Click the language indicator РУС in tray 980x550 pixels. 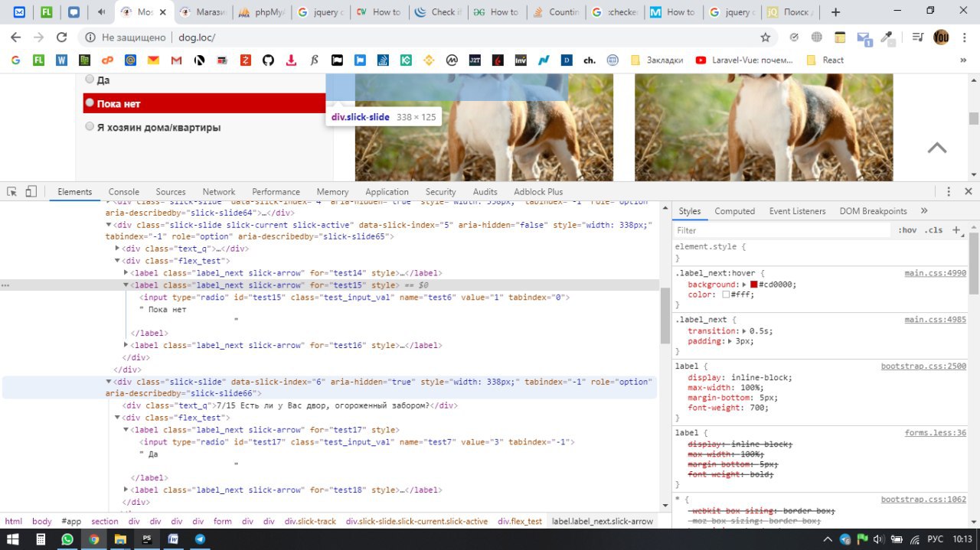coord(935,539)
